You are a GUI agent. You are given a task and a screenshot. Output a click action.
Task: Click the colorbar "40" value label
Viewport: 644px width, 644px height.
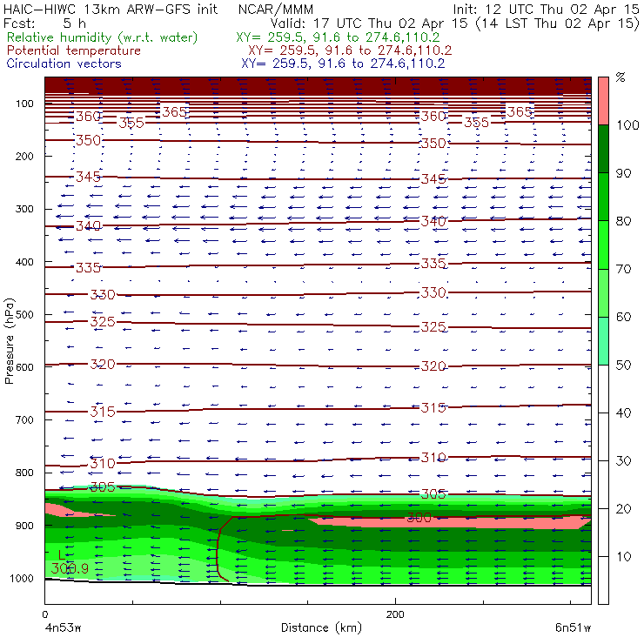(x=623, y=413)
